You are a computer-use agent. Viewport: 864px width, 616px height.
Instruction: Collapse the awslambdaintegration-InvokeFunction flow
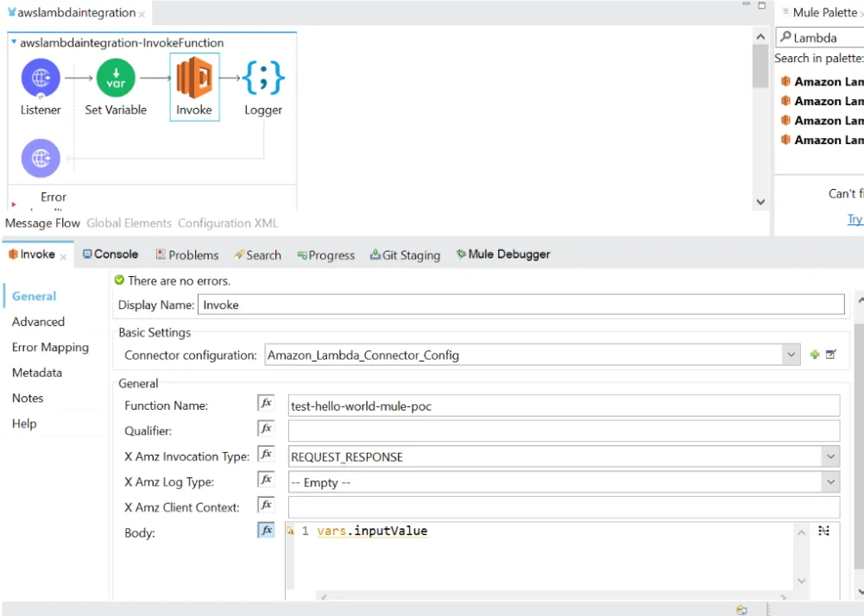pos(14,42)
